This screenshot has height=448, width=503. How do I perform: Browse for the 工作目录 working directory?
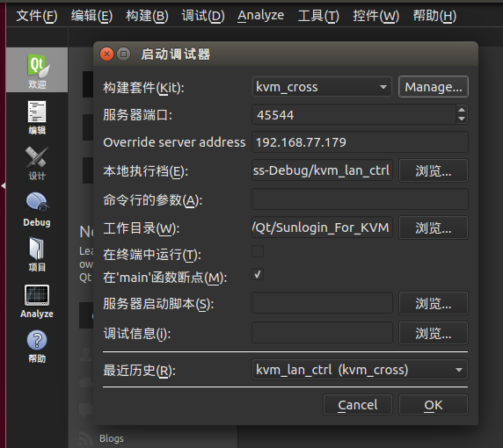click(434, 228)
